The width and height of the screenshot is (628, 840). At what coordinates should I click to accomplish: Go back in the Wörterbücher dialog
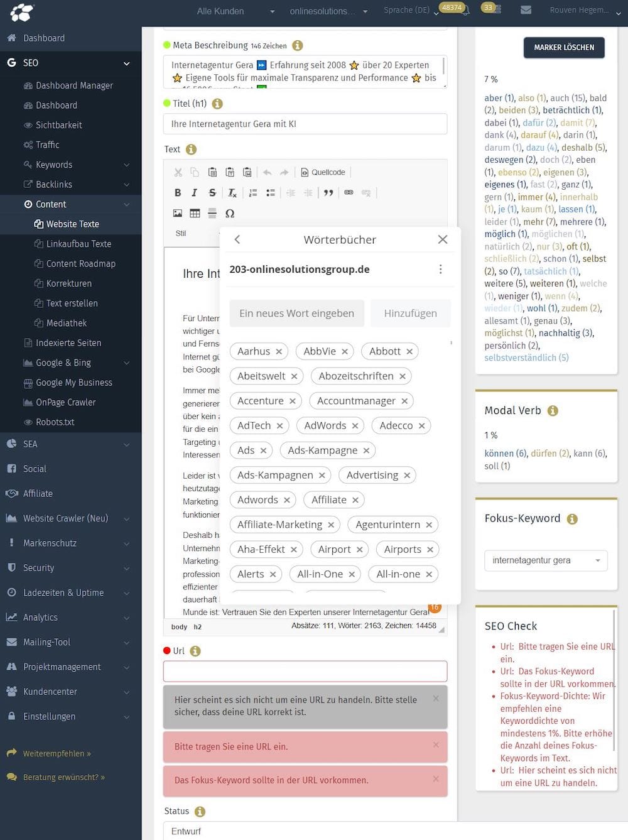237,239
